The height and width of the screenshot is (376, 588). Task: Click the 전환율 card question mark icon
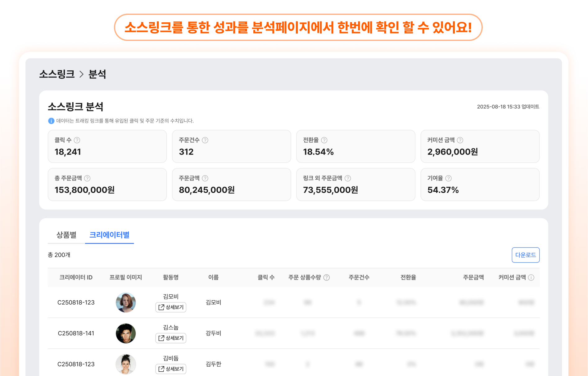click(324, 140)
